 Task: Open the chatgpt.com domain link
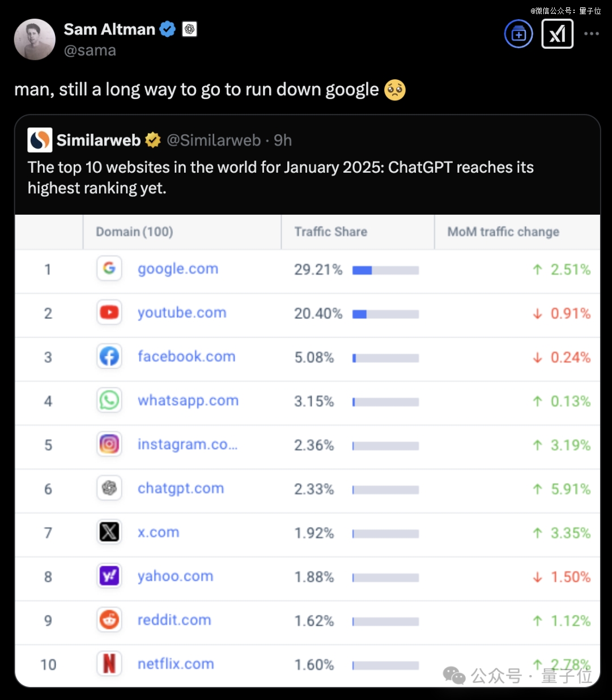(181, 488)
